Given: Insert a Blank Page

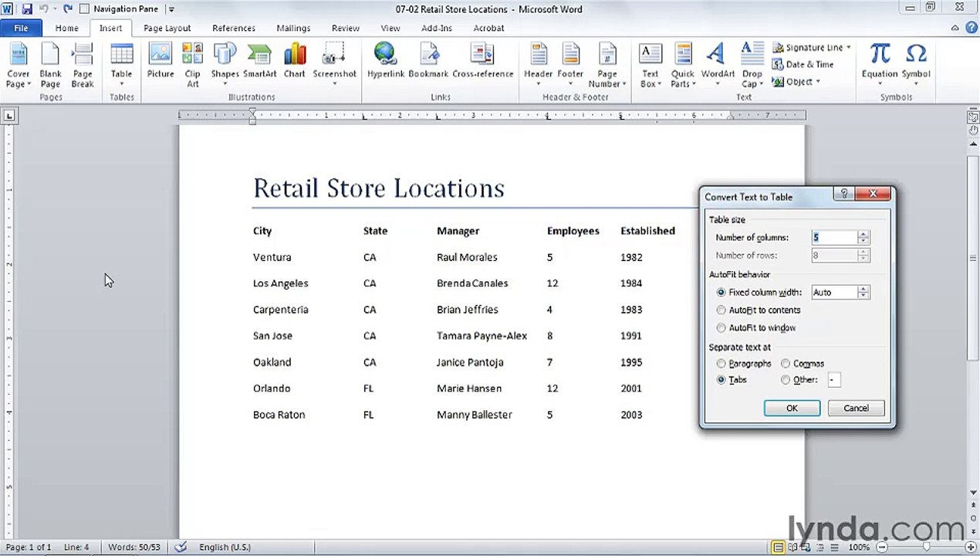Looking at the screenshot, I should pos(50,66).
